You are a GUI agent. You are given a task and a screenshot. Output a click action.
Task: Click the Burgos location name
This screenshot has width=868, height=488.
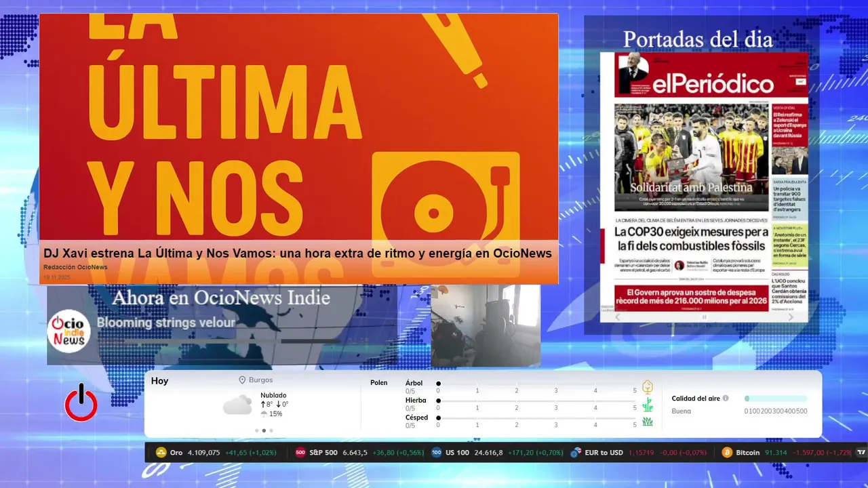point(261,380)
